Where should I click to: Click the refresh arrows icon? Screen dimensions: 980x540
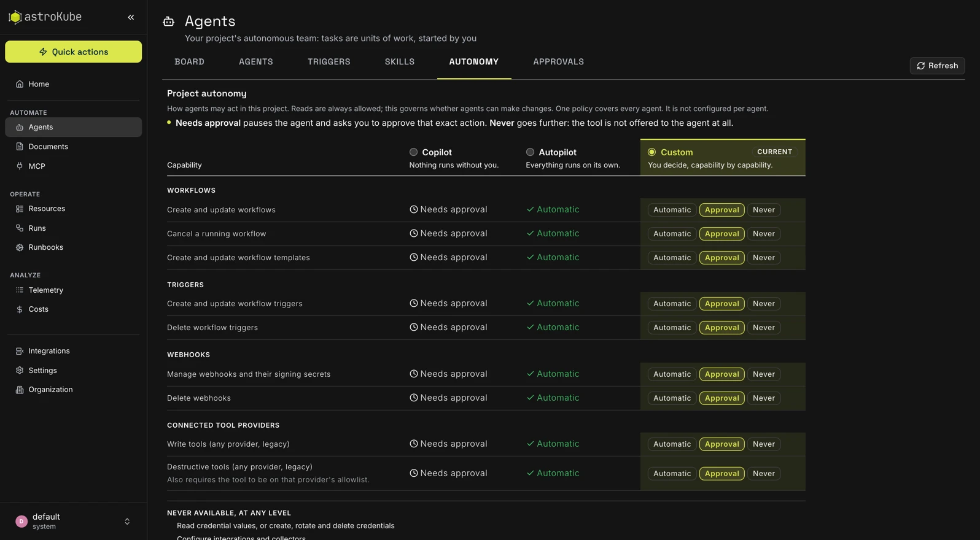click(x=920, y=66)
